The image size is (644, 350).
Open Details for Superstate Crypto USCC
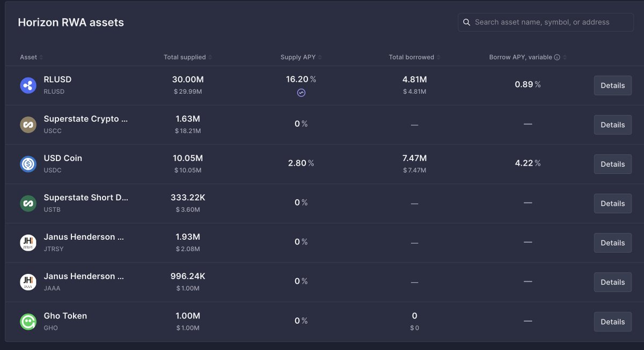coord(612,125)
